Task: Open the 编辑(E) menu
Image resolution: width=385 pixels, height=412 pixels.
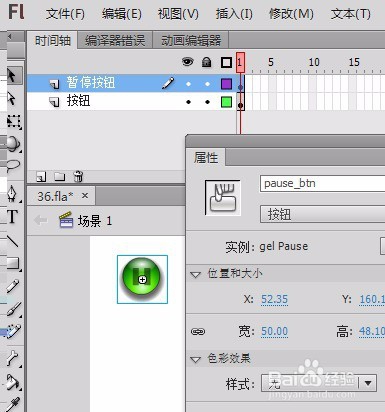Action: (x=122, y=14)
